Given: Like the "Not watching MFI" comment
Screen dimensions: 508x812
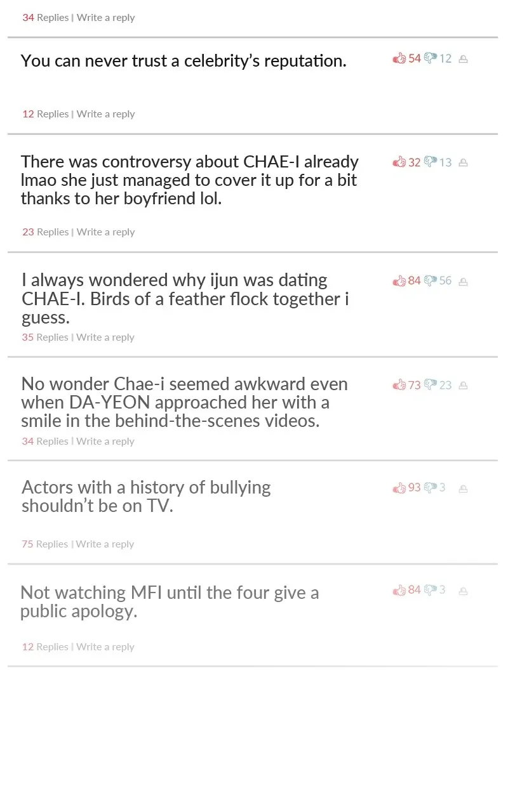Looking at the screenshot, I should coord(399,590).
